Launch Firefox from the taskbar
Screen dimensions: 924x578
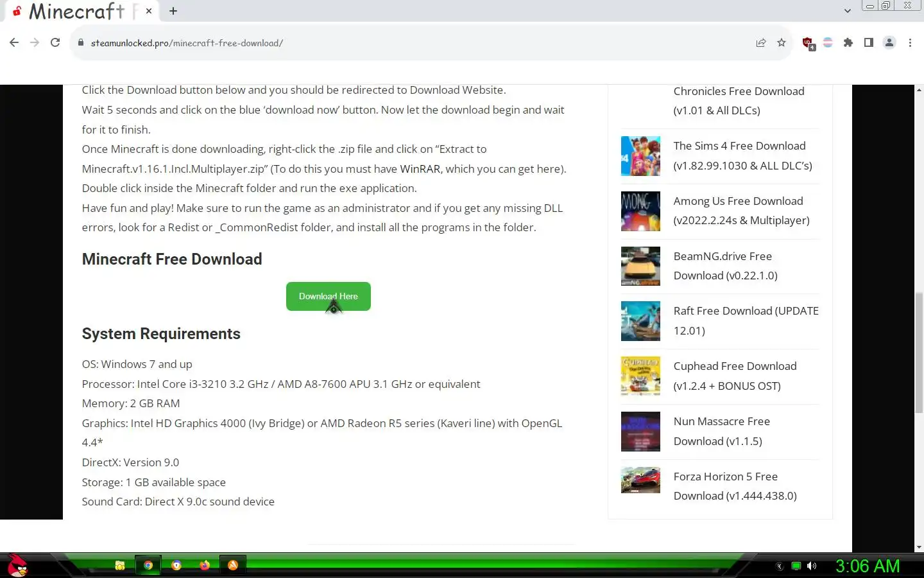click(x=205, y=565)
